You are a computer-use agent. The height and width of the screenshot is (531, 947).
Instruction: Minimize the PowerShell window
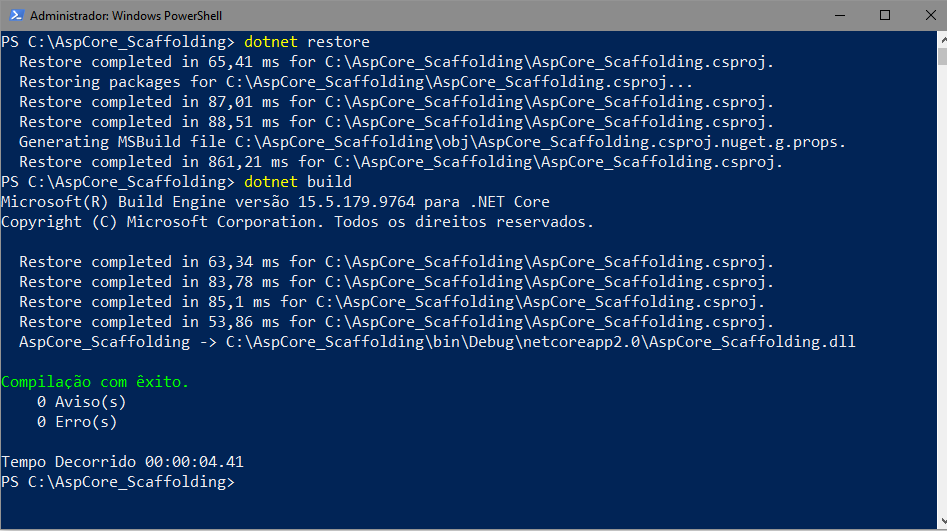(839, 15)
